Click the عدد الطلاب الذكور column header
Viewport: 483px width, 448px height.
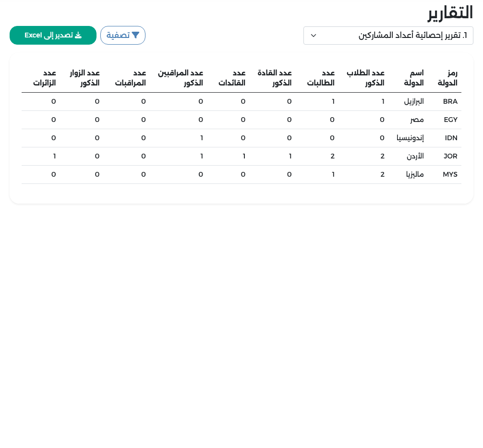366,78
